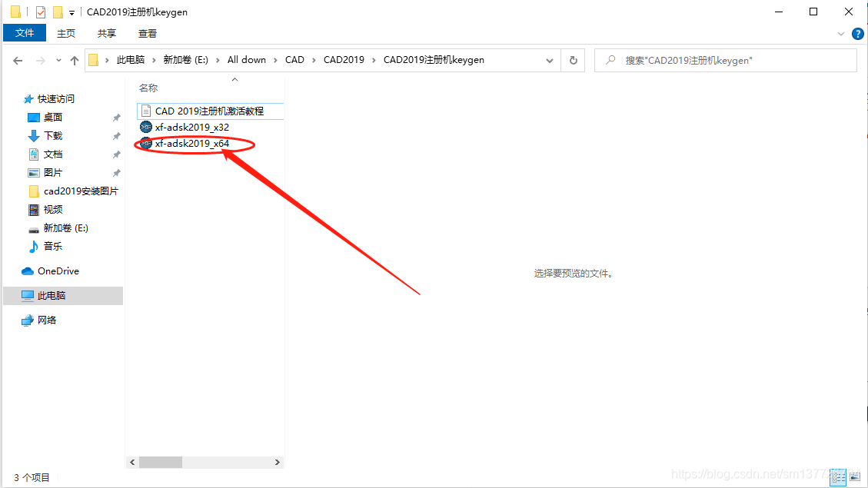Expand the ribbon with the chevron

tap(841, 34)
